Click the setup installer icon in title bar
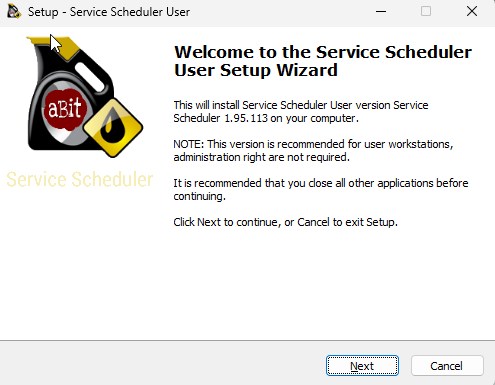Image resolution: width=495 pixels, height=385 pixels. (x=14, y=11)
